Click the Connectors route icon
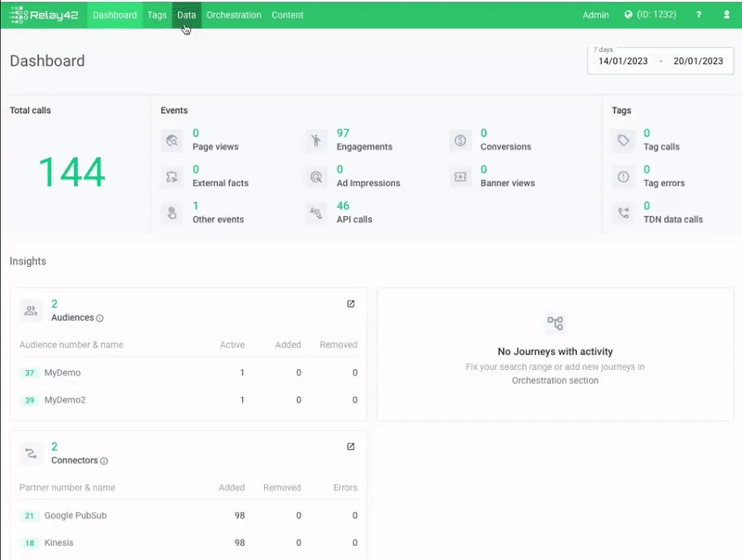 pos(31,453)
